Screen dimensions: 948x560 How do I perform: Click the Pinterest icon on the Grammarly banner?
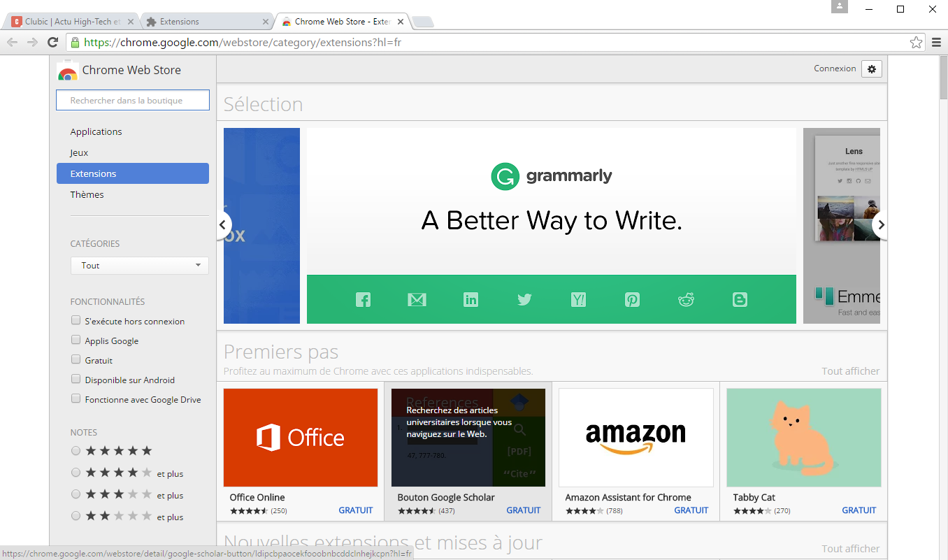click(x=632, y=299)
